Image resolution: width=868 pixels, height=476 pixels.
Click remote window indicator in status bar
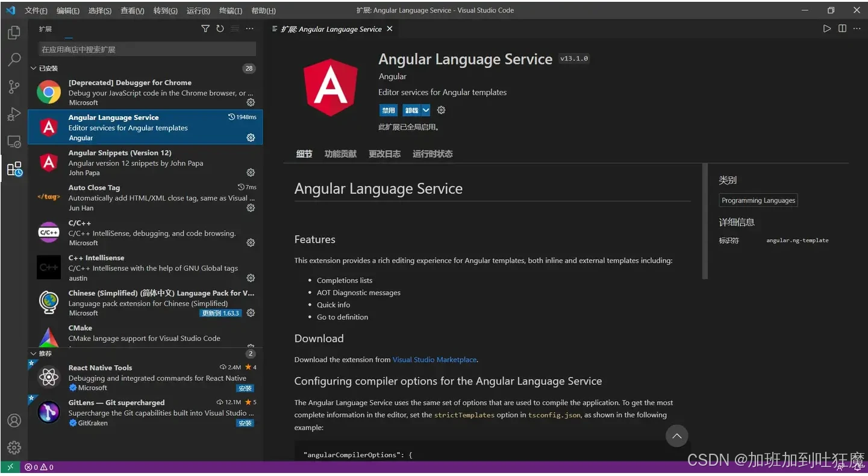point(10,467)
